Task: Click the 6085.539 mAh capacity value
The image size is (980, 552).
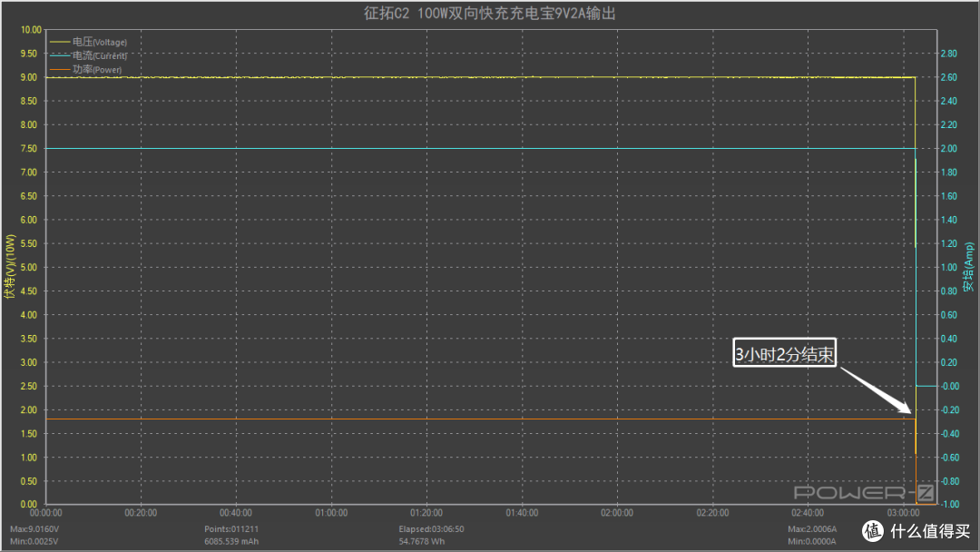Action: pos(231,541)
